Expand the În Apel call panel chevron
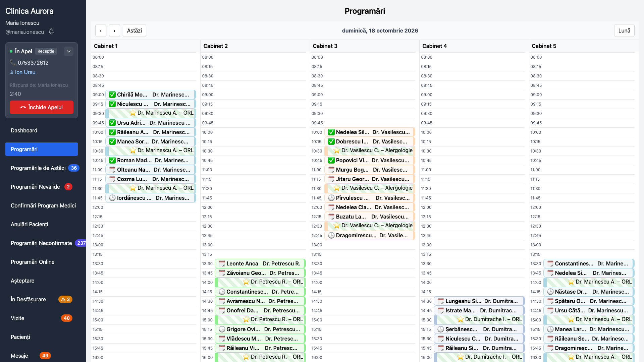The image size is (644, 362). (69, 51)
